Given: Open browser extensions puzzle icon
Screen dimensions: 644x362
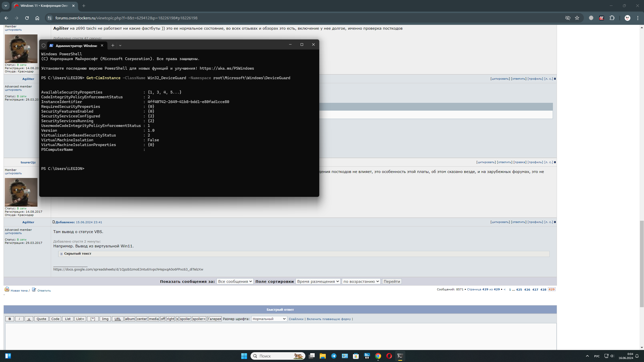Looking at the screenshot, I should tap(612, 18).
